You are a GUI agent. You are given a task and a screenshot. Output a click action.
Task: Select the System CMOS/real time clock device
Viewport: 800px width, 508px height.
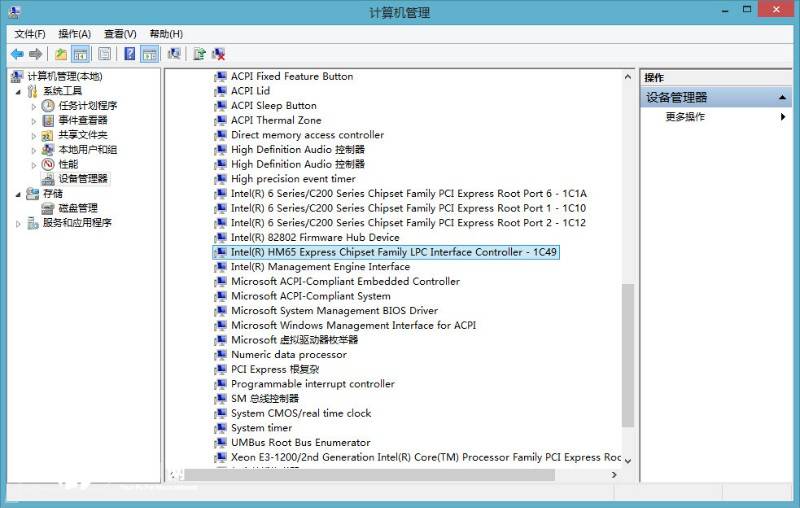pos(301,413)
